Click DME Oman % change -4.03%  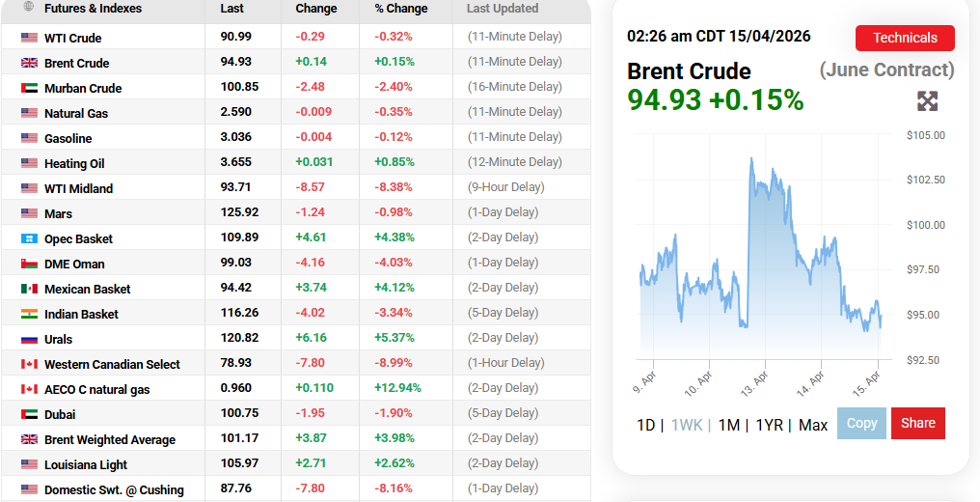394,262
